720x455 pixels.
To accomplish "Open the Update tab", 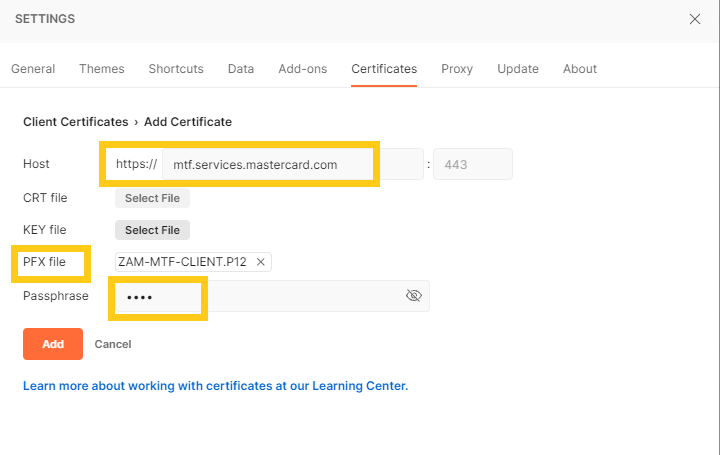I will coord(518,69).
